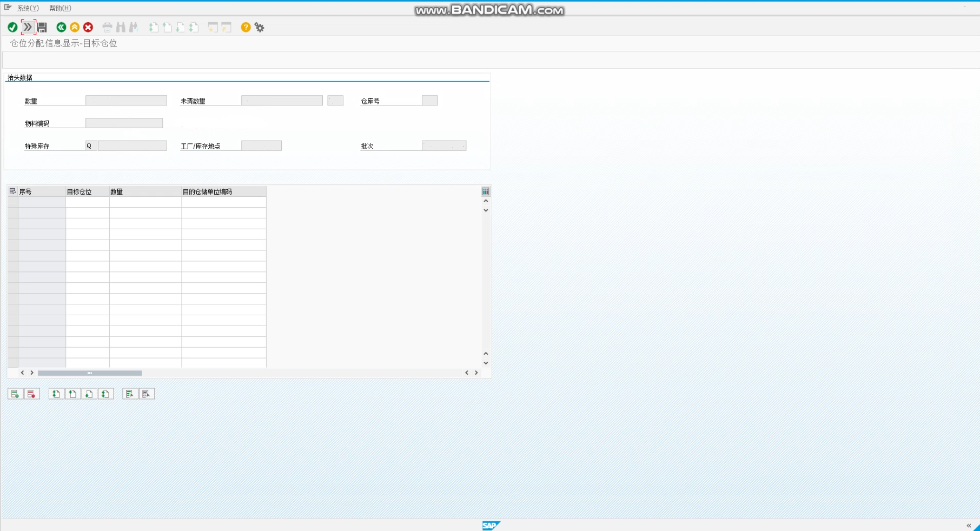The height and width of the screenshot is (531, 980).
Task: Click the Save diskette icon
Action: point(42,28)
